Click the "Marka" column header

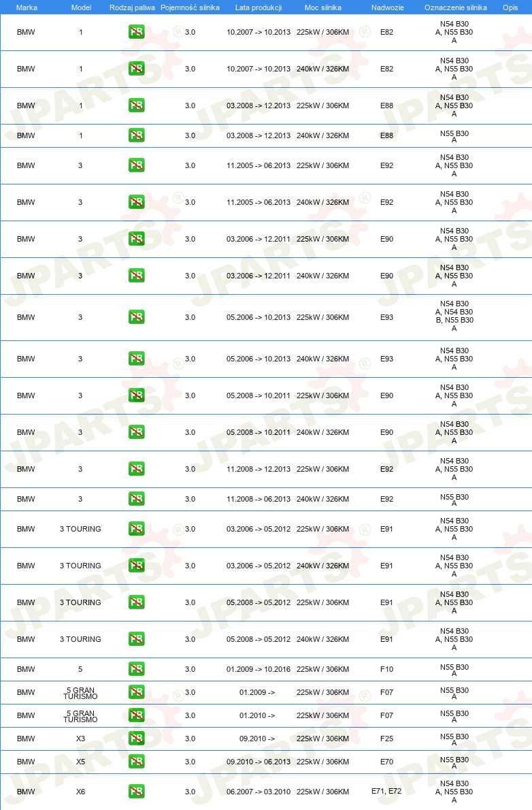[26, 7]
